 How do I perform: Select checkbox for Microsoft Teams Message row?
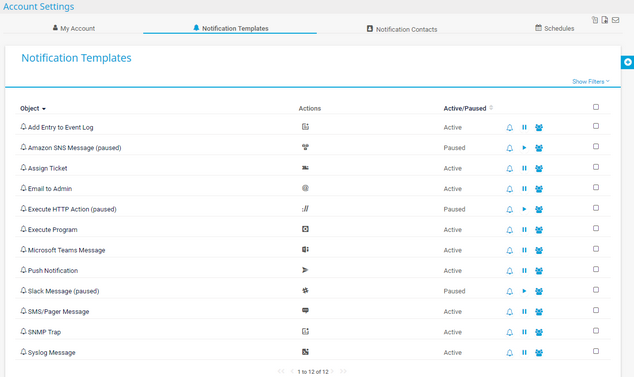pos(596,249)
